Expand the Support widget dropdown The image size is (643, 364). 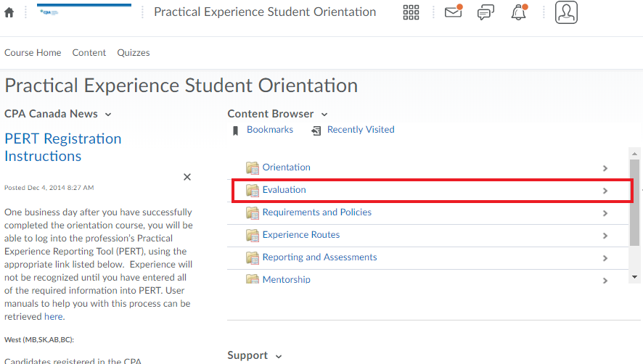coord(279,356)
